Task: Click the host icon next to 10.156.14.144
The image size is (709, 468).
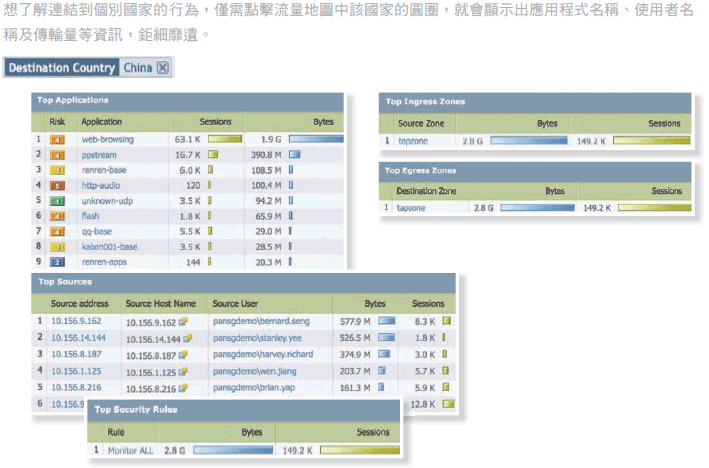Action: pos(187,339)
